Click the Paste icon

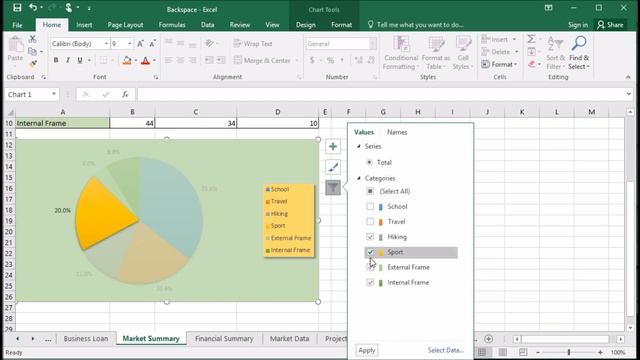[16, 44]
